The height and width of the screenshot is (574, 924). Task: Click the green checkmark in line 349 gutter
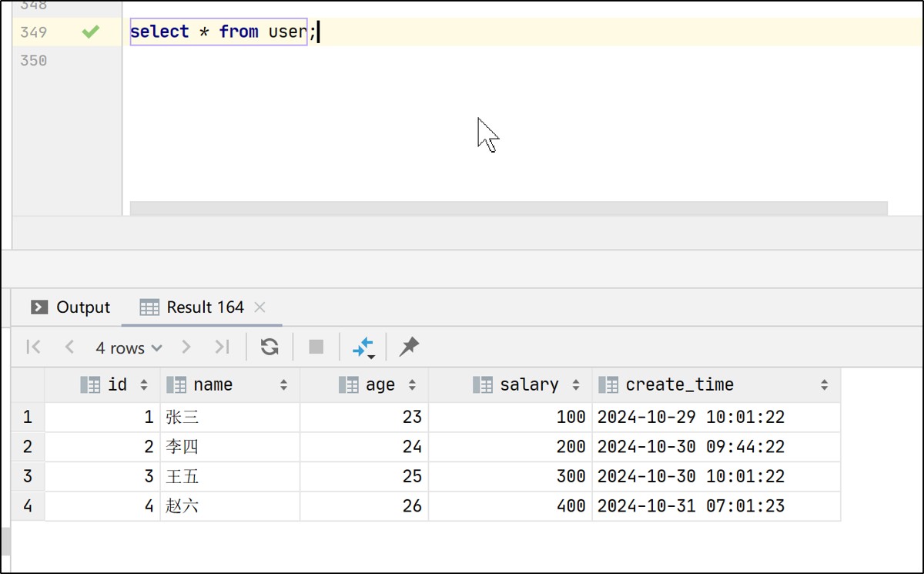[91, 32]
